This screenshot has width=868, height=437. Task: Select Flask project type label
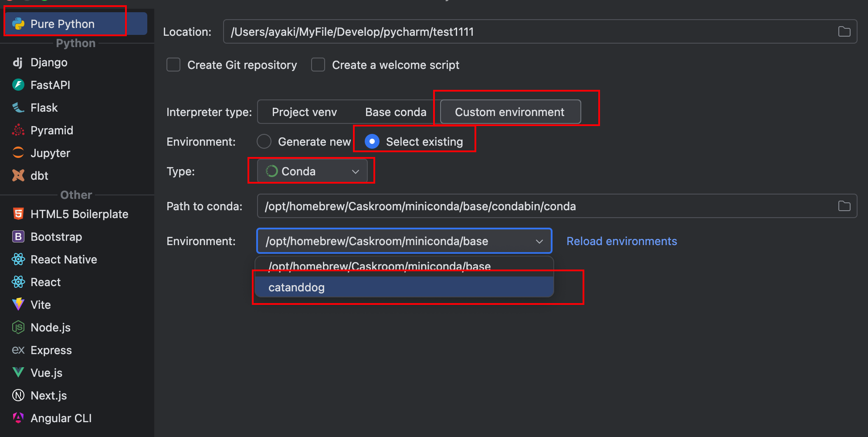coord(44,108)
